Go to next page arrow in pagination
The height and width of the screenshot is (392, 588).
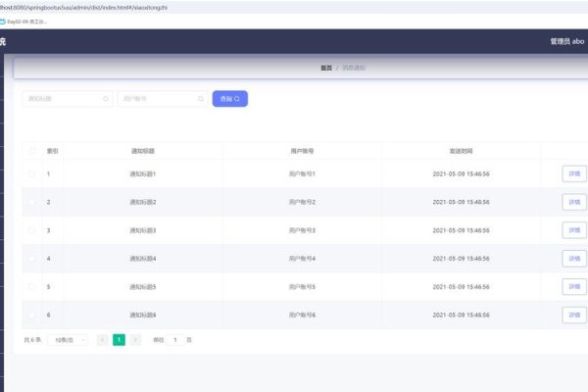(135, 340)
